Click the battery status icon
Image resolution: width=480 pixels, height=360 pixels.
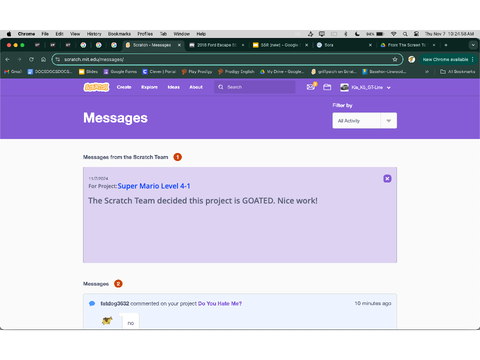tap(380, 34)
